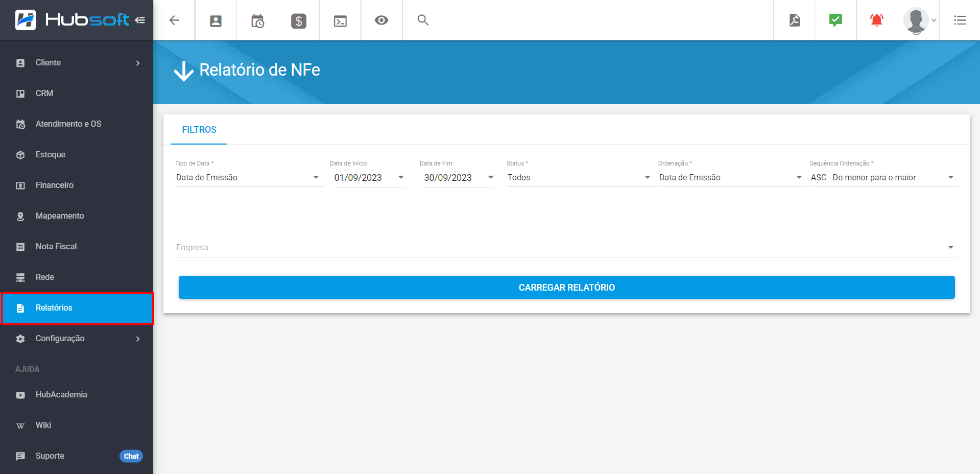Open the client contact card icon
This screenshot has width=980, height=474.
point(216,21)
